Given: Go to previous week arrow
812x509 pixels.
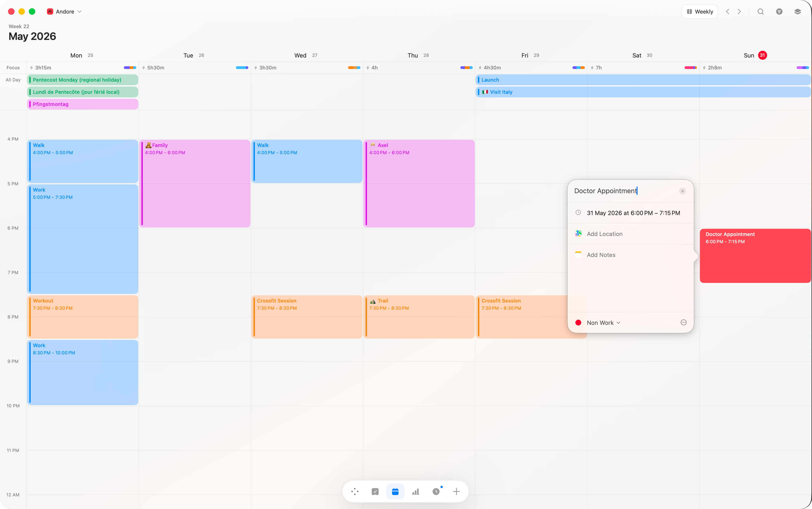Looking at the screenshot, I should (x=727, y=11).
